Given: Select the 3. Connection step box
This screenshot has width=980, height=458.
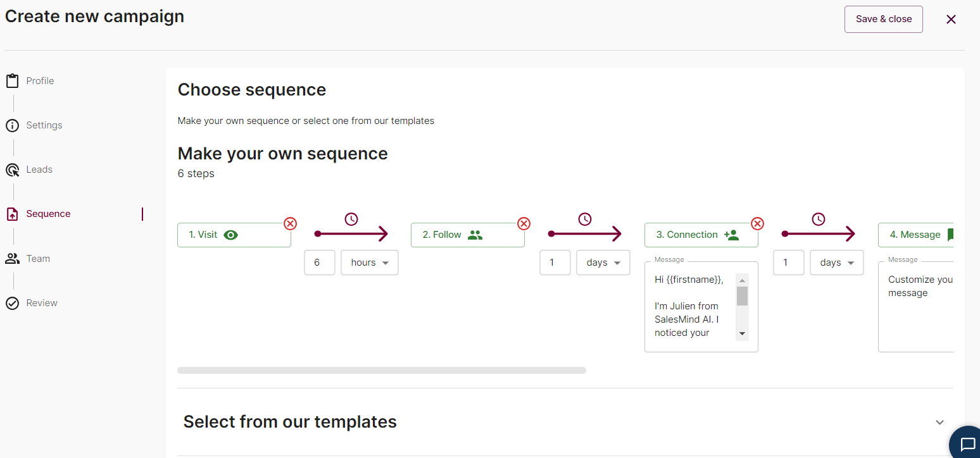Looking at the screenshot, I should click(701, 235).
